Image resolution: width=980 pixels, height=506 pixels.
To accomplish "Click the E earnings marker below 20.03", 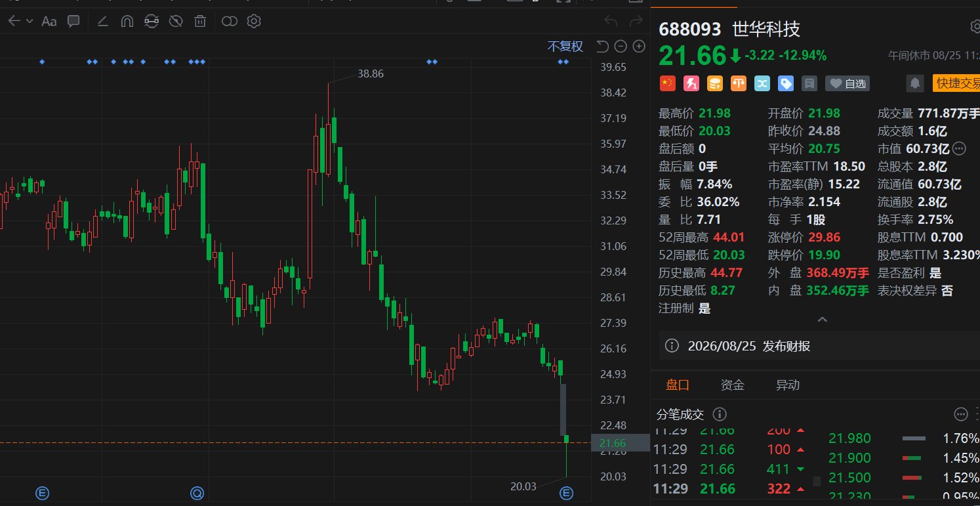I will 566,493.
